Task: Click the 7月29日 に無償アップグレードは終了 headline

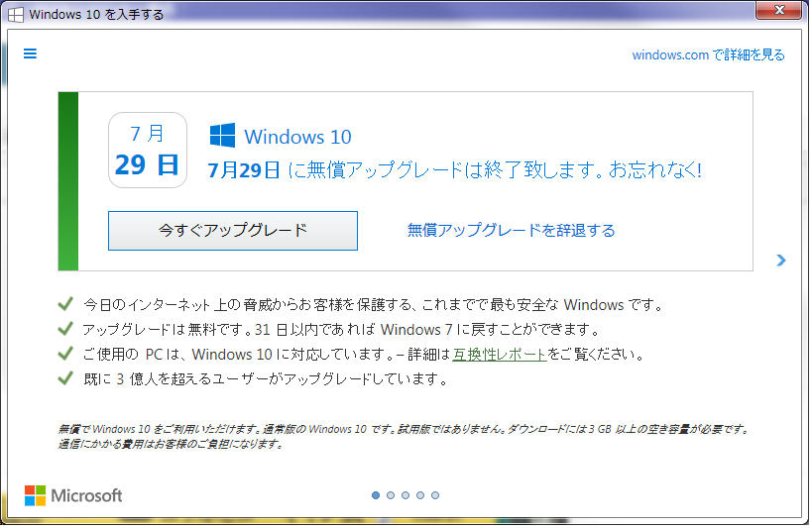Action: (455, 169)
